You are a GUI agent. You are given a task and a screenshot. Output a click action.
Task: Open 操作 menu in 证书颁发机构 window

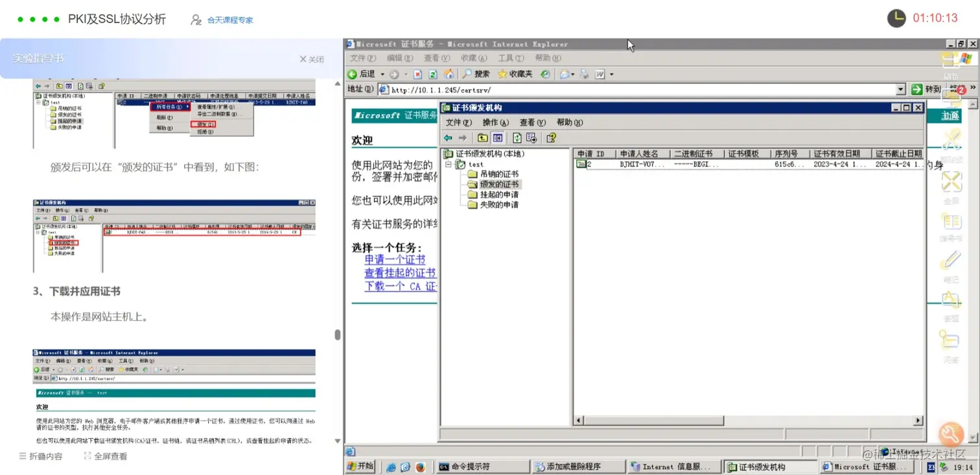tap(496, 122)
